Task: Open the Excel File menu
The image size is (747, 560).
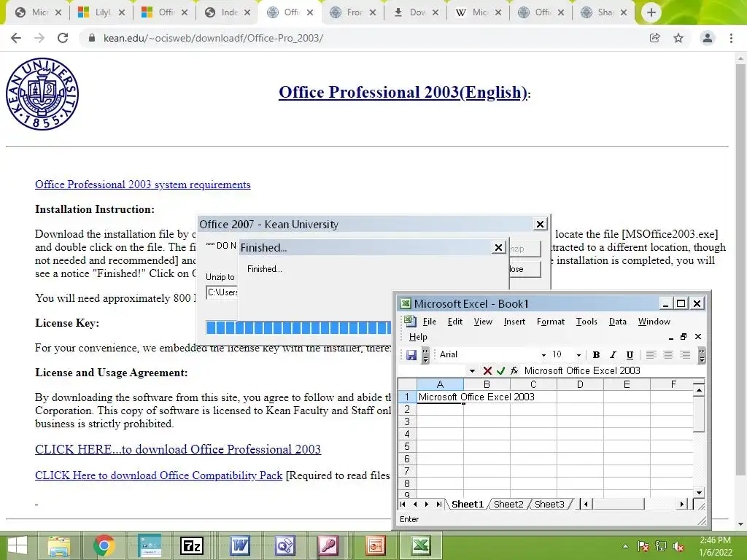Action: pos(429,322)
